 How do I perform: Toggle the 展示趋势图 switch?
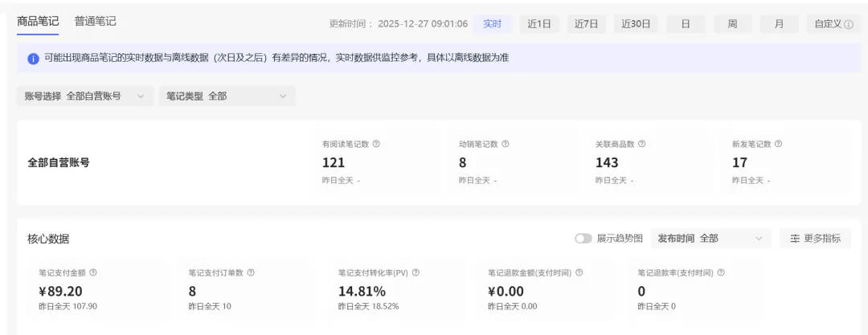click(x=583, y=239)
